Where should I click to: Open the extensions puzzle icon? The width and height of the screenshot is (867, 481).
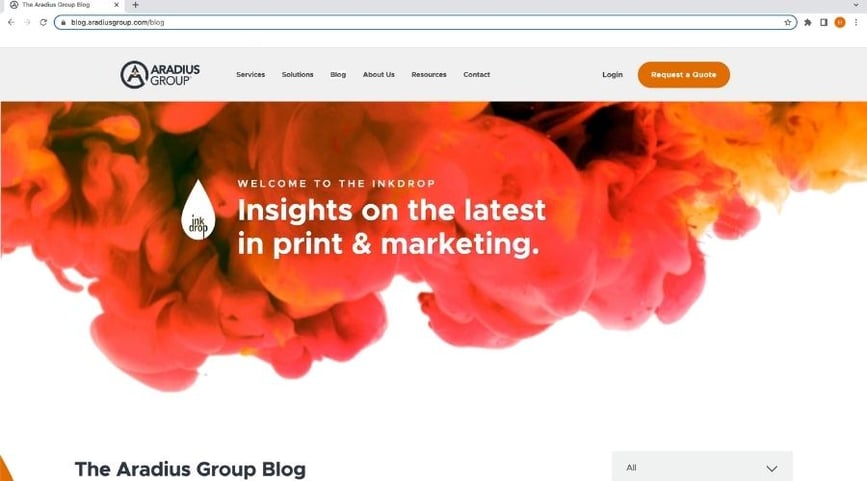(x=808, y=23)
